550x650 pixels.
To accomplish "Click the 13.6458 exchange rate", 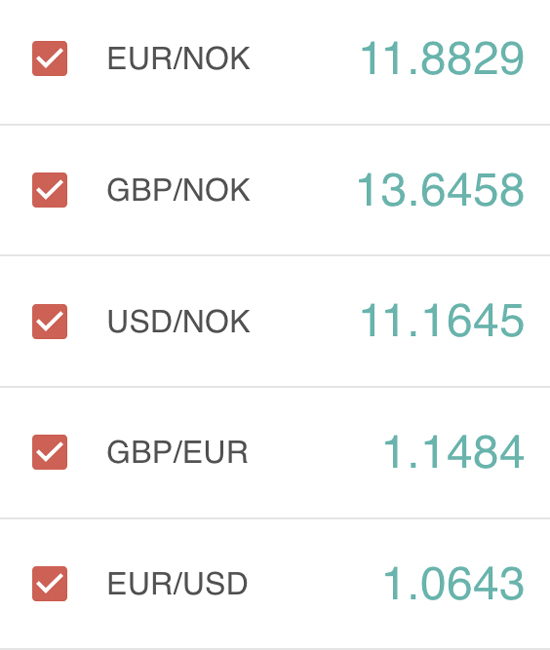I will pyautogui.click(x=441, y=190).
